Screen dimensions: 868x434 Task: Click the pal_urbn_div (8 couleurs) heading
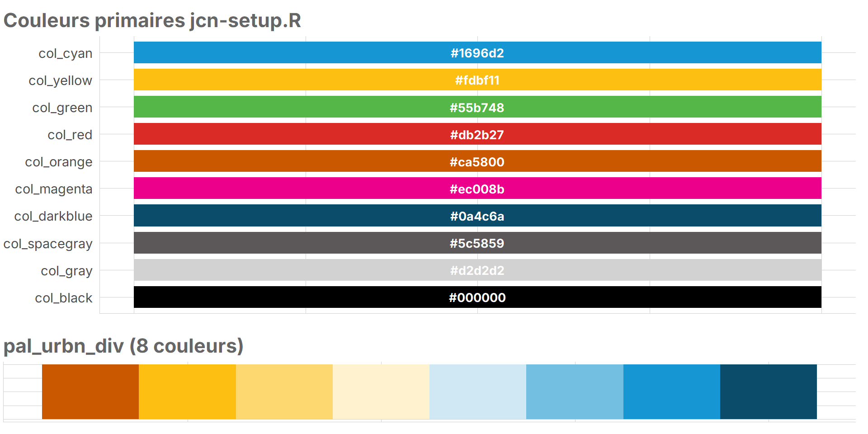pyautogui.click(x=123, y=346)
